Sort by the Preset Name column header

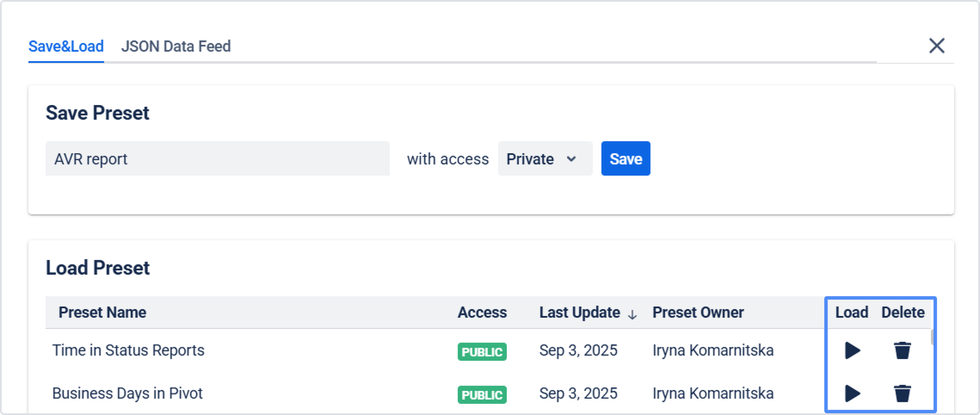click(102, 312)
